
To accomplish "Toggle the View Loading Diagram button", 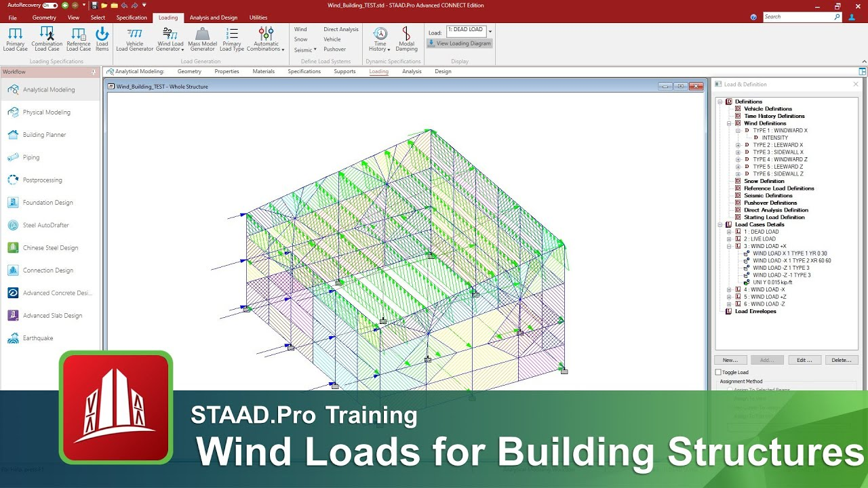I will [459, 43].
